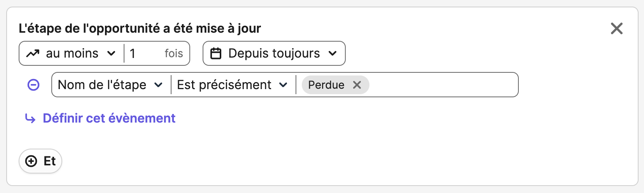Select the "Perdue" value chip
Image resolution: width=644 pixels, height=193 pixels.
(x=326, y=85)
